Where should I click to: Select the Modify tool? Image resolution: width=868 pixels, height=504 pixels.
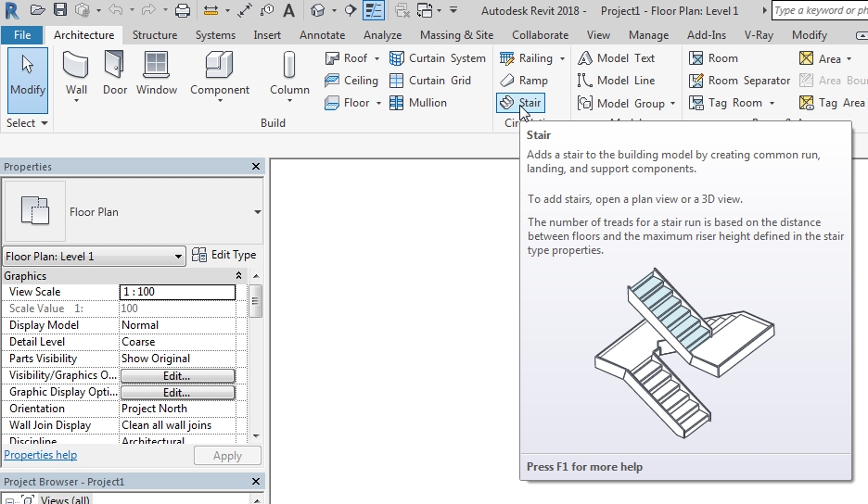[28, 81]
